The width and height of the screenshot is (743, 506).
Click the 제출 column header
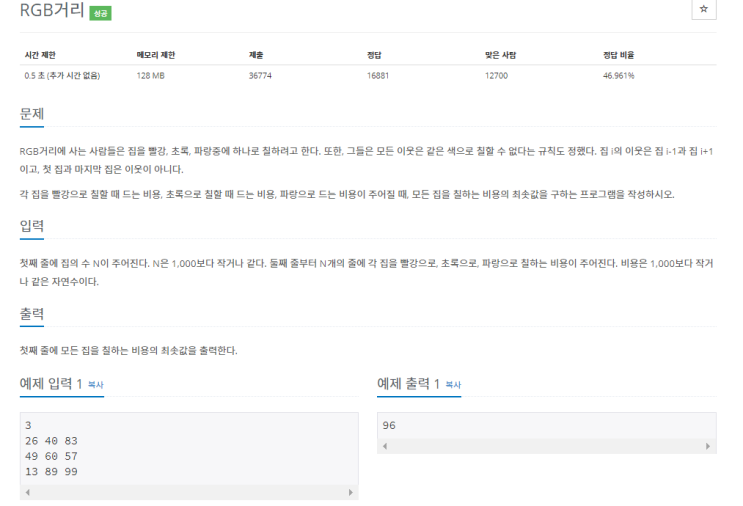pyautogui.click(x=256, y=55)
